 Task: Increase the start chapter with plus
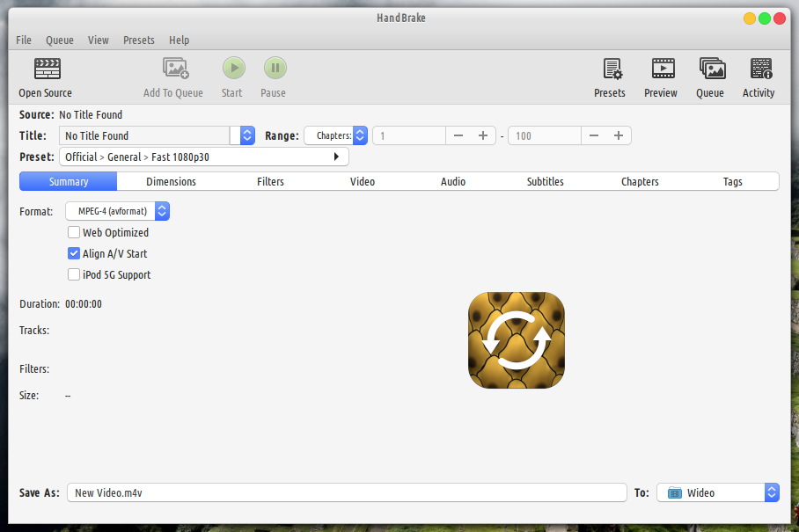pyautogui.click(x=483, y=135)
